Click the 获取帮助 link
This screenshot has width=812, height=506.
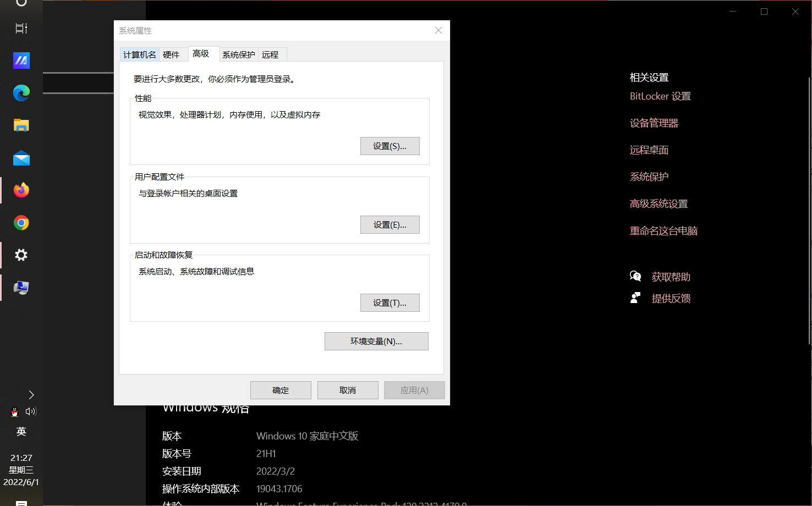(671, 277)
